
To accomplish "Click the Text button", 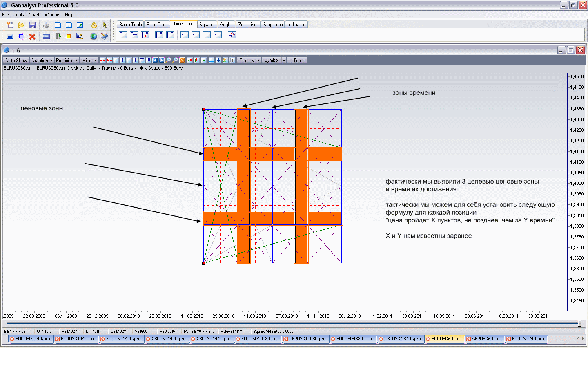I will coord(297,60).
